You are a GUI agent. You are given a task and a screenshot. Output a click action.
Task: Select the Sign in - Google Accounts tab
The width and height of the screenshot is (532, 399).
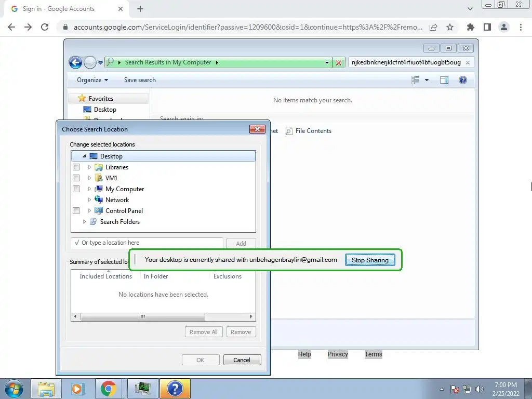pos(66,9)
